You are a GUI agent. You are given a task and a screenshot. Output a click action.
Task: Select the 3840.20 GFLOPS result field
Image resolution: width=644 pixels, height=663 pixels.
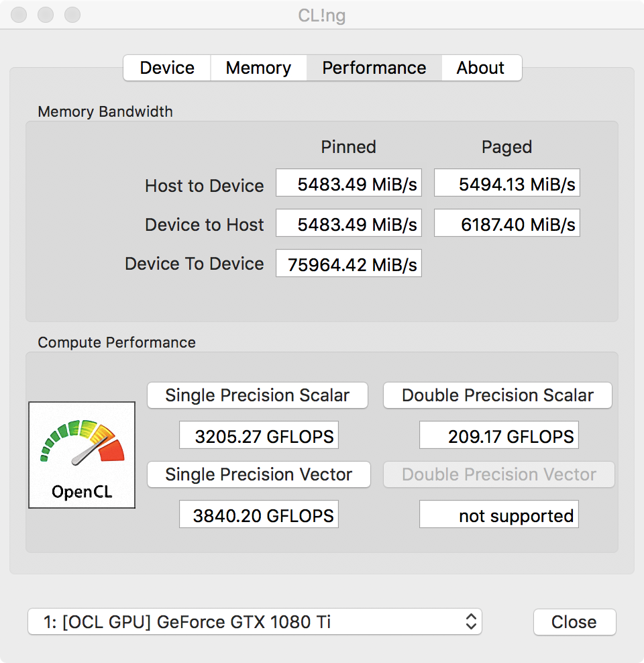(259, 515)
